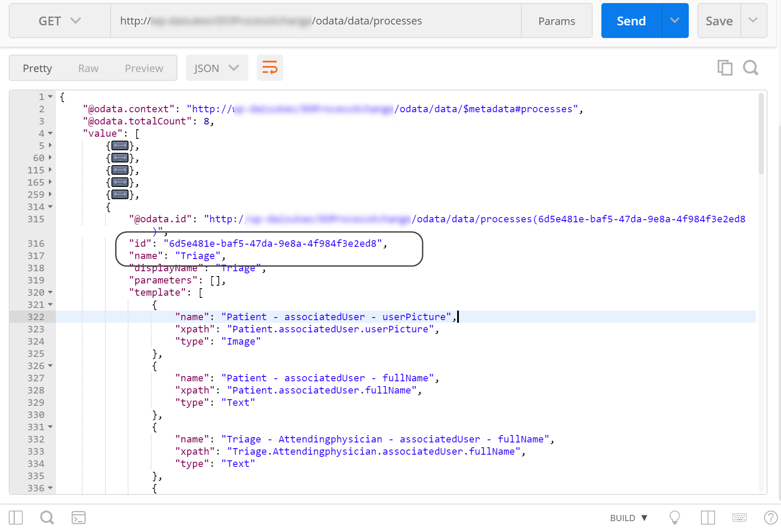The image size is (781, 532).
Task: Open the BUILD mode dropdown
Action: tap(628, 518)
